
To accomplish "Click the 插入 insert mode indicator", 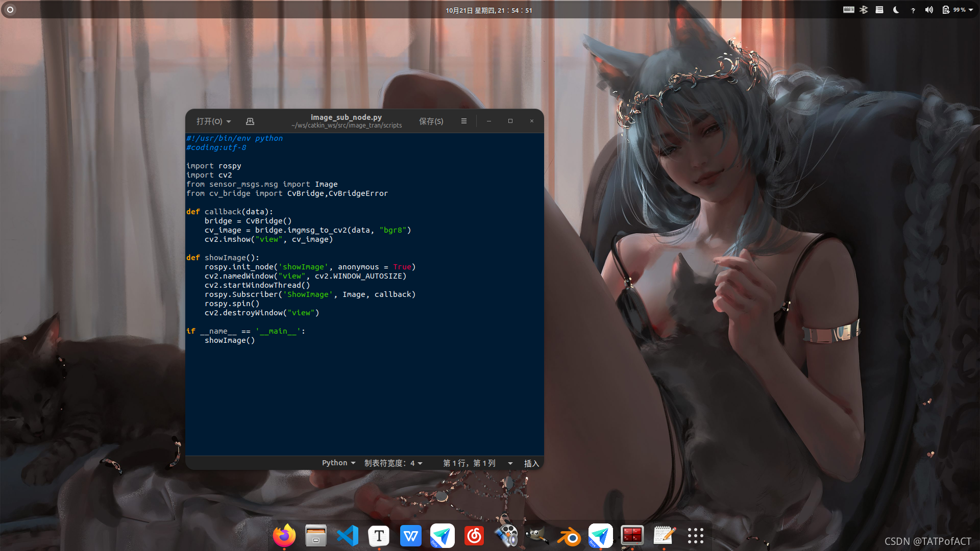I will pos(531,463).
